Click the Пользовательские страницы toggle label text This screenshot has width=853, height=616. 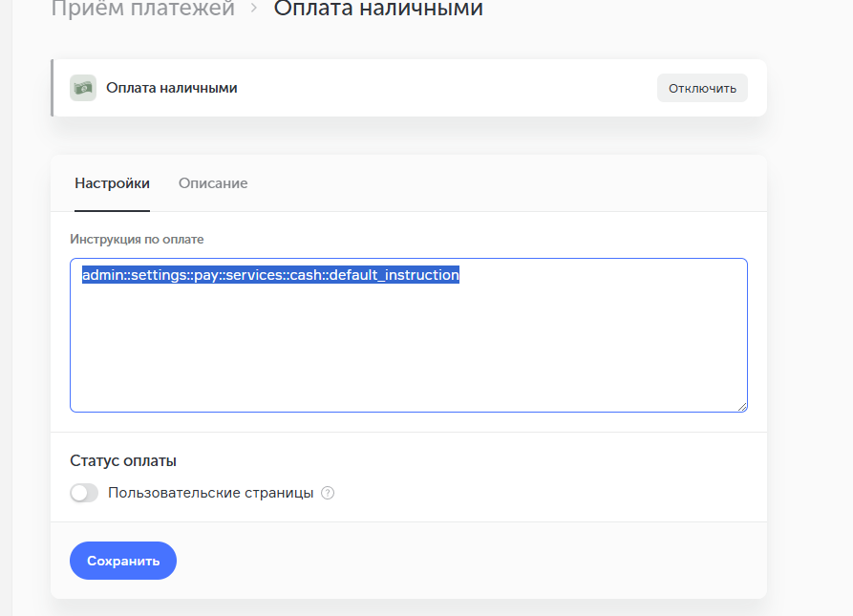pos(210,494)
